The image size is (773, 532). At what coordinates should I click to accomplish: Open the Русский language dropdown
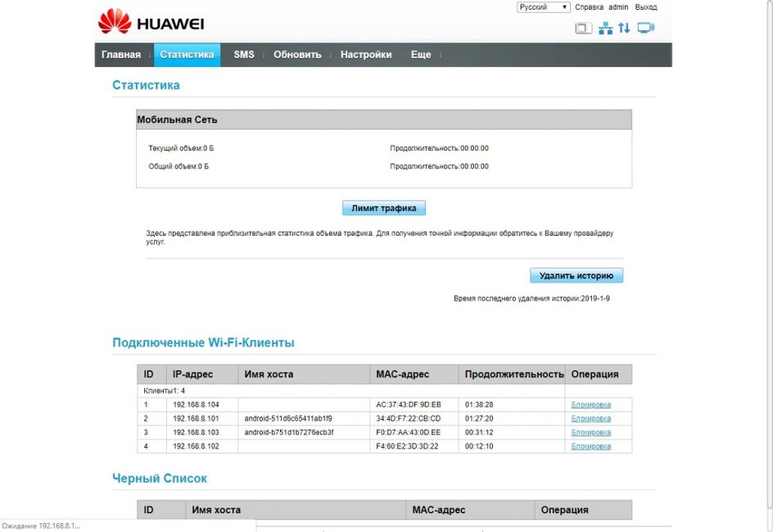543,7
